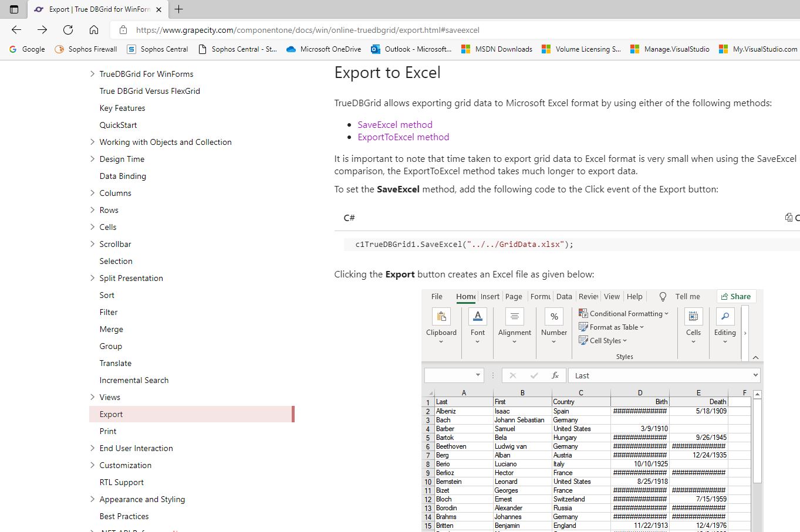800x532 pixels.
Task: Expand the Customization node
Action: 92,465
